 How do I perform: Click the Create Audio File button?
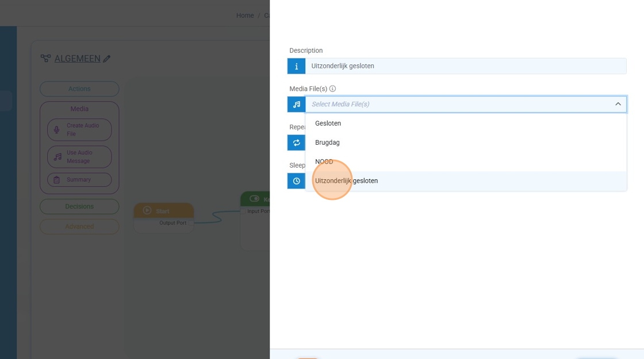[79, 130]
